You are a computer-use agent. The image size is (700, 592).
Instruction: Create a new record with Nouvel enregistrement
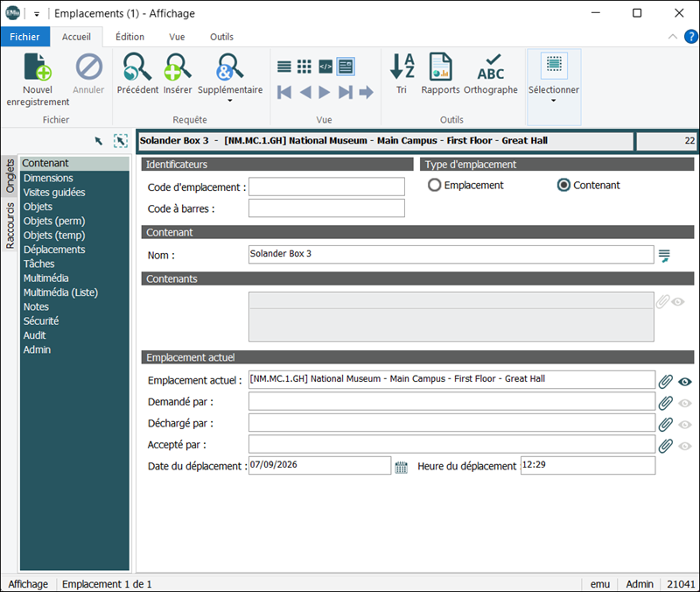38,80
